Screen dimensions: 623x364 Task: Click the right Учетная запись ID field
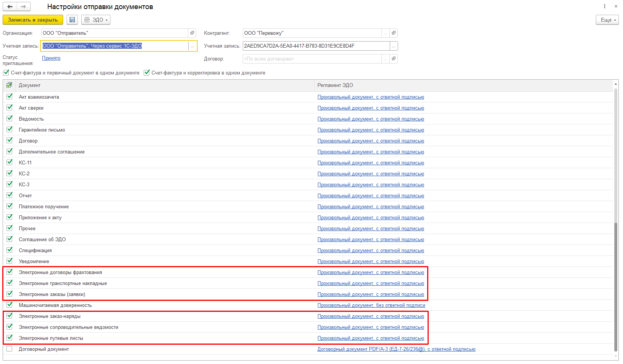316,46
